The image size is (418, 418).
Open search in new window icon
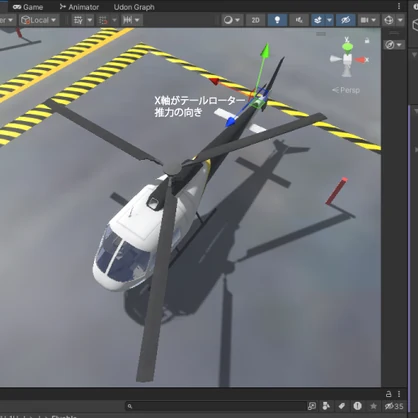click(x=312, y=406)
